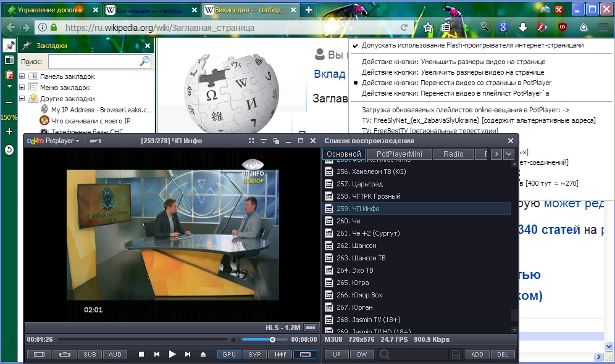Screen dimensions: 615x364
Task: Reload the page from the address bar
Action: coord(404,27)
